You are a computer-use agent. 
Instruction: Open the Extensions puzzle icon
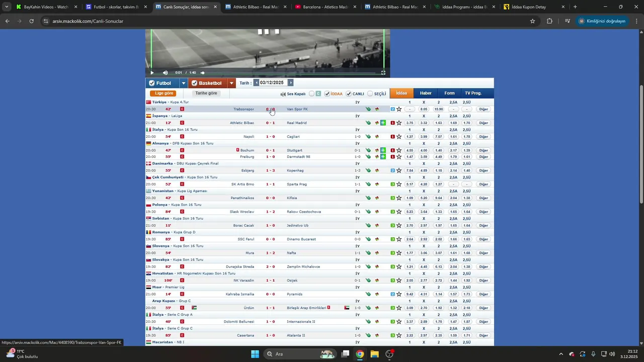click(549, 21)
